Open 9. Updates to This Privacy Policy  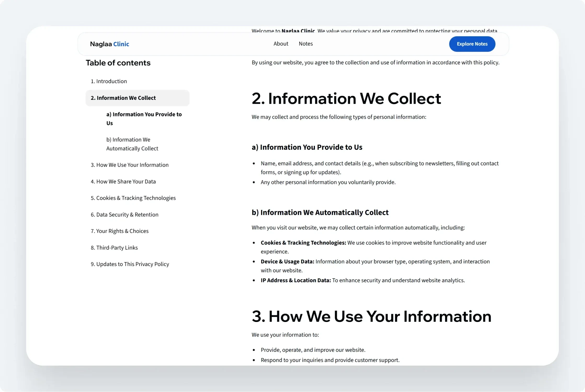[x=130, y=264]
